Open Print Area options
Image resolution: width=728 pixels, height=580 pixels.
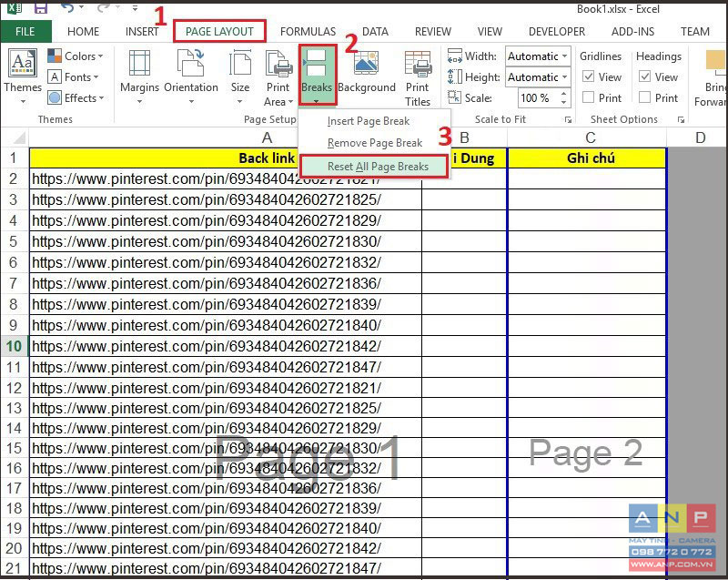pyautogui.click(x=278, y=78)
